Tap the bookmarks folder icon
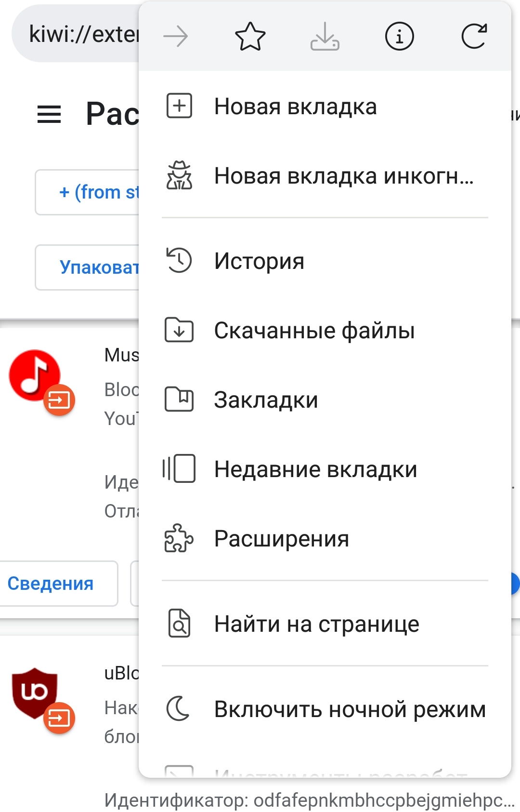The image size is (520, 812). point(179,399)
